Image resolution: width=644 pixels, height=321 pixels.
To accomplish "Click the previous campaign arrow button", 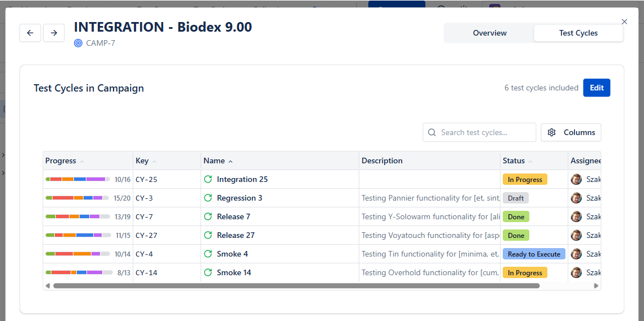I will (30, 33).
